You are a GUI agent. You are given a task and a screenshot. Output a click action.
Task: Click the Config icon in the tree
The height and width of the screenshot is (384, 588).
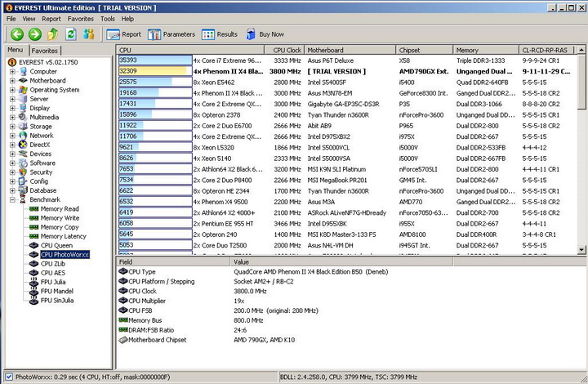(x=23, y=181)
